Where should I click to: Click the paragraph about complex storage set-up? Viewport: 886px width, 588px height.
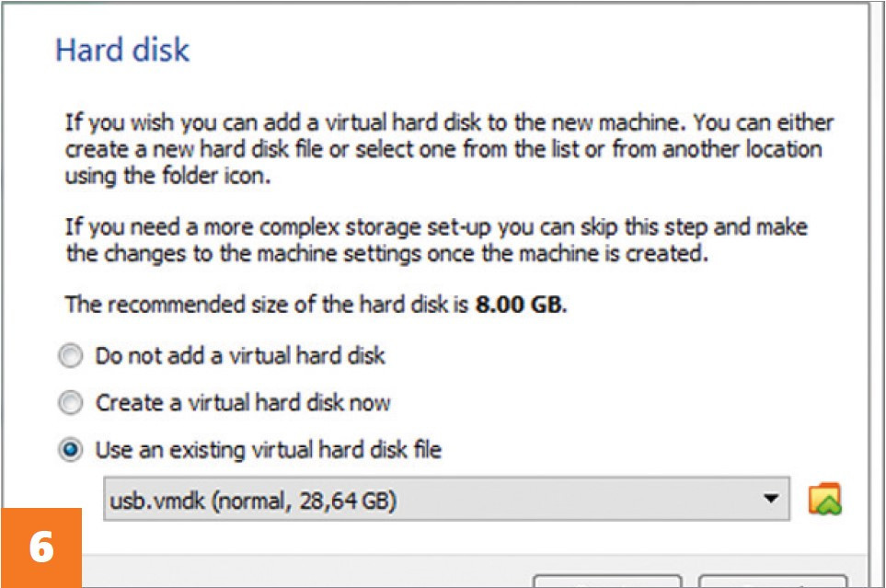tap(436, 240)
